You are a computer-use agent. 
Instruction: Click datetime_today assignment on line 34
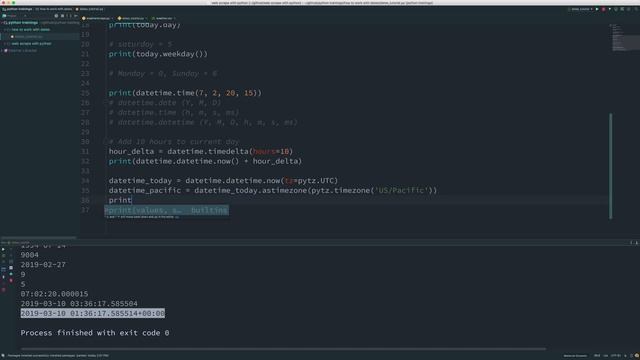223,181
